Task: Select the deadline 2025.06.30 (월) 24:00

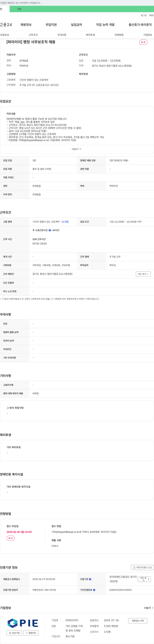Action: coord(19,532)
